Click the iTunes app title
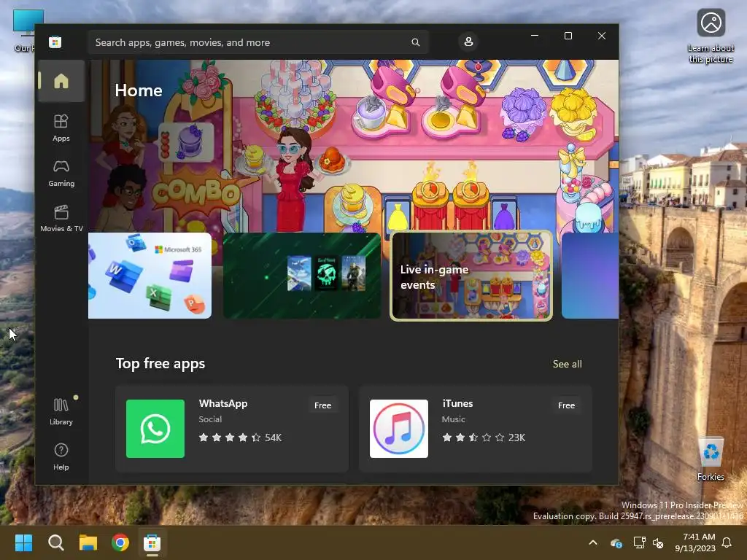The width and height of the screenshot is (747, 560). (x=457, y=403)
